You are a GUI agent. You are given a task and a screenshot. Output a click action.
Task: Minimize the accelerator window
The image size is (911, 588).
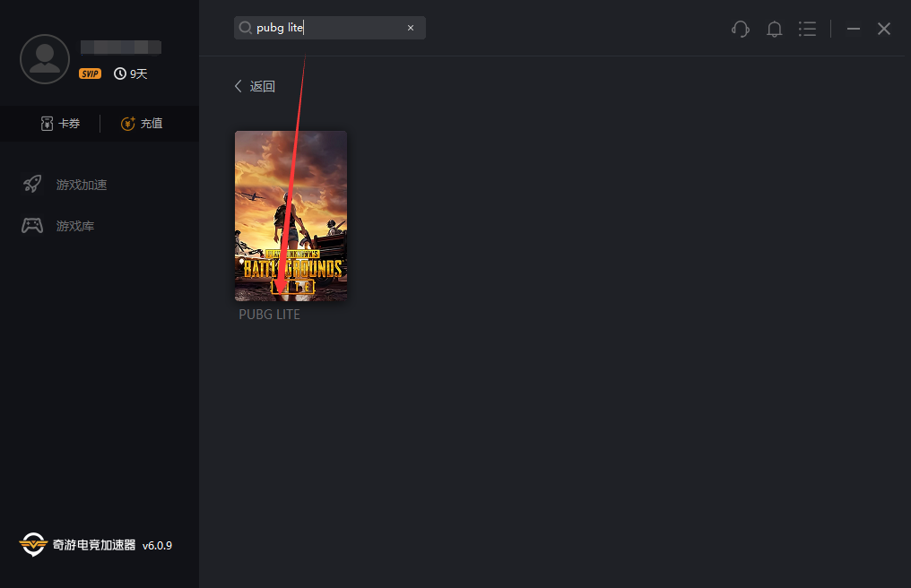coord(854,29)
